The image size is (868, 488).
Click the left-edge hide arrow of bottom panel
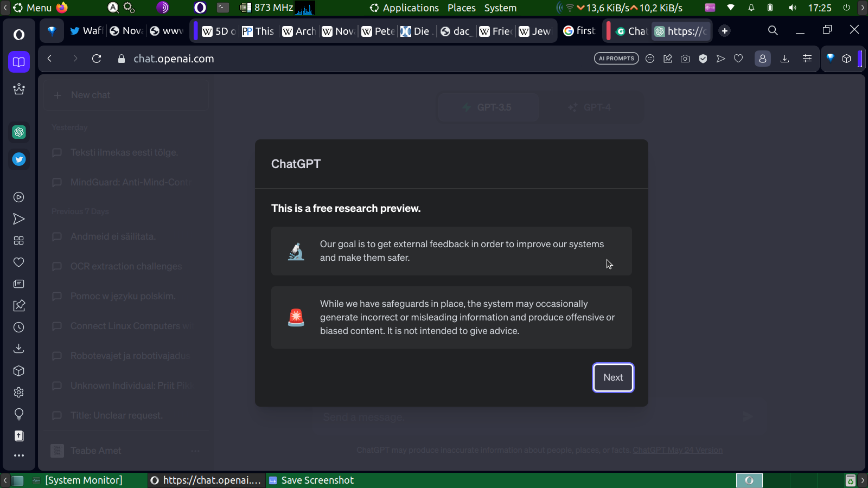coord(5,480)
